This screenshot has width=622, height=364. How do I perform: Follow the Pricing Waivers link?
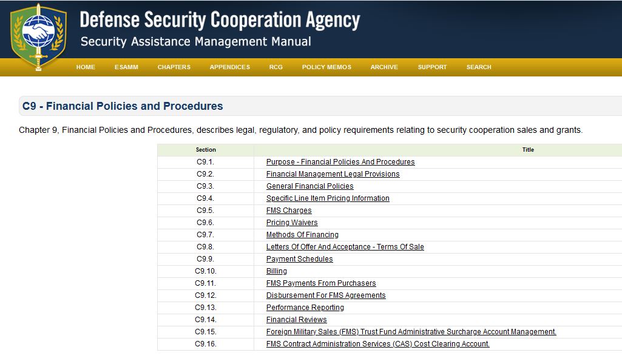coord(292,223)
